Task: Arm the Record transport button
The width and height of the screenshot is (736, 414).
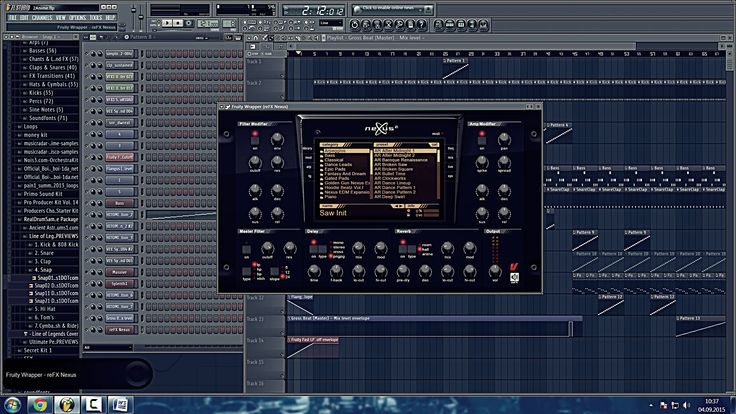Action: [189, 23]
